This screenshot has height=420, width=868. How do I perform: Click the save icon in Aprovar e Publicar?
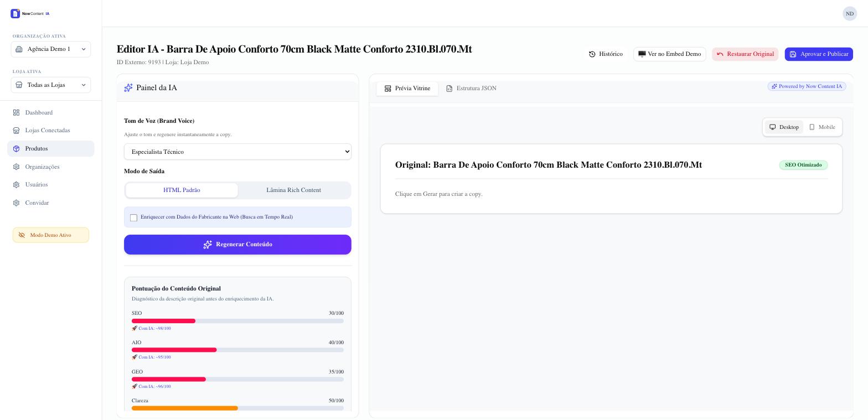793,54
